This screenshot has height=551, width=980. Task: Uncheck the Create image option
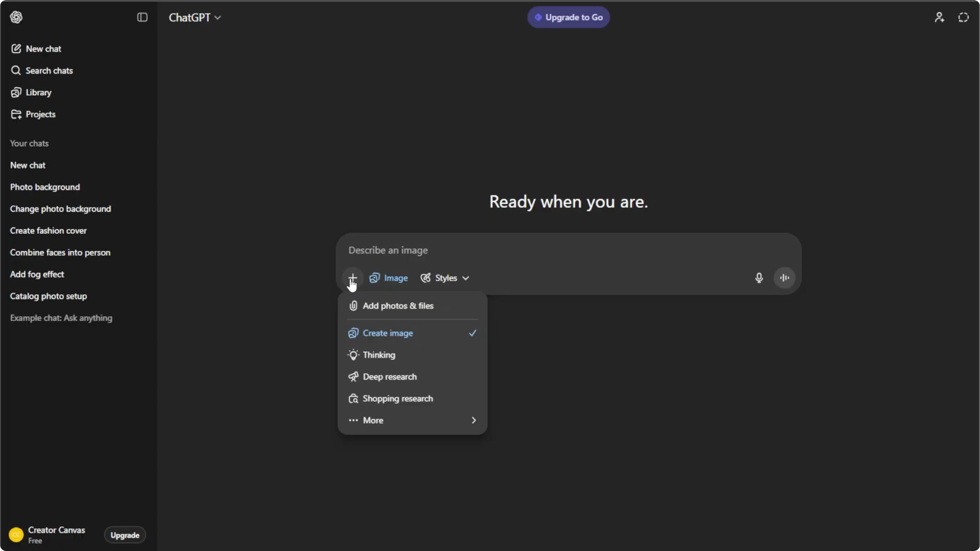413,333
